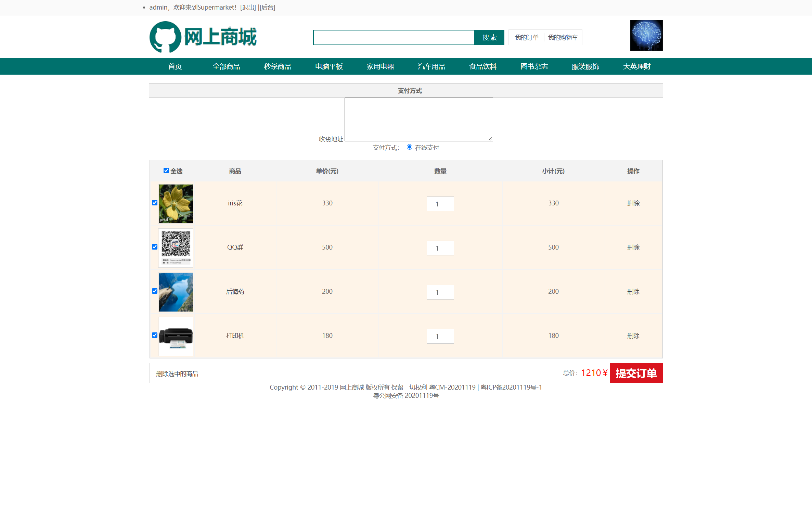Click the quantity field for 后悔药

(x=440, y=292)
